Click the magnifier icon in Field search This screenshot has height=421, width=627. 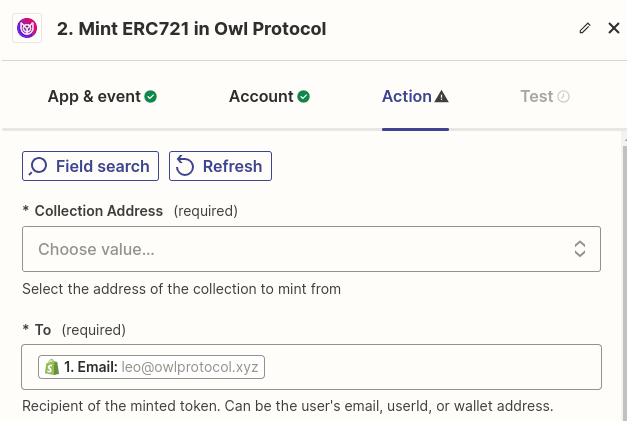39,166
